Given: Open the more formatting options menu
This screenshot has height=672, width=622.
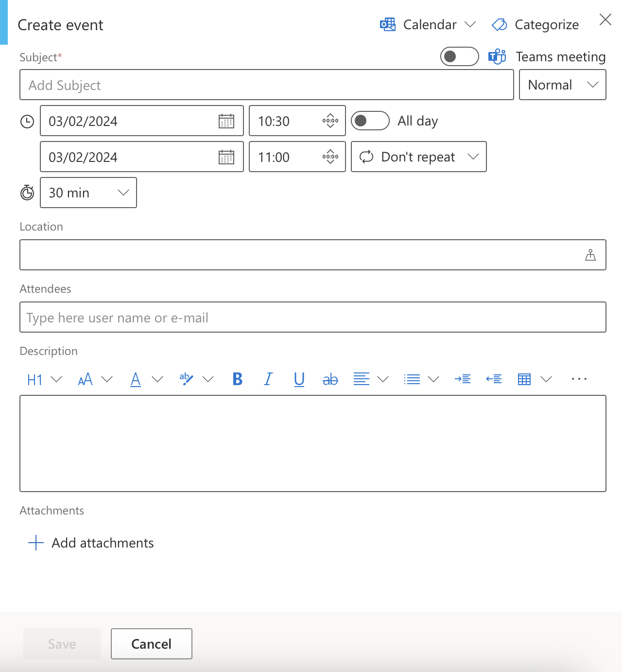Looking at the screenshot, I should (x=579, y=379).
